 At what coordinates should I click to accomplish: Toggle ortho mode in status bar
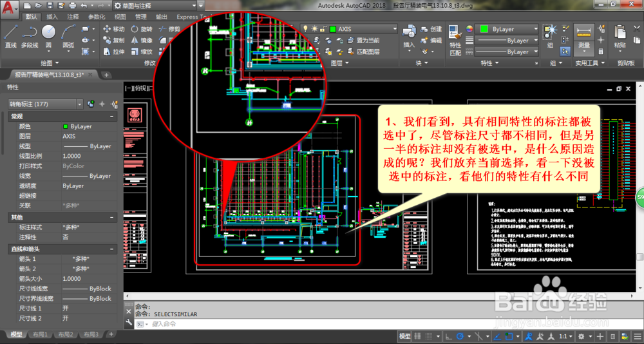coord(449,336)
